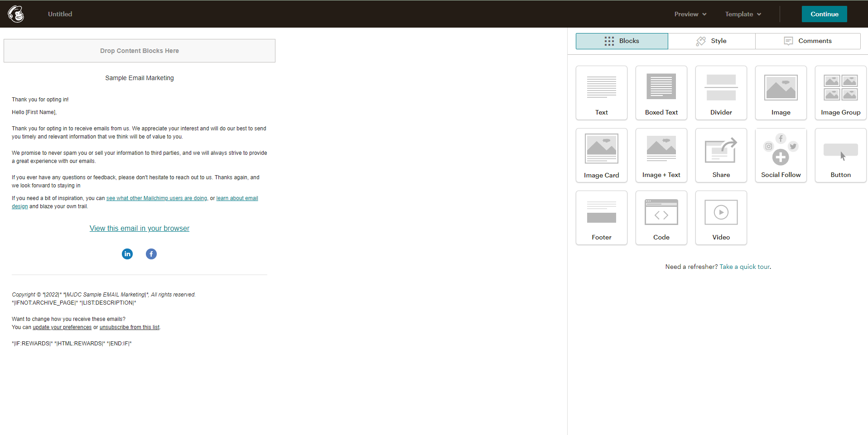Add a Social Follow block

coord(781,155)
